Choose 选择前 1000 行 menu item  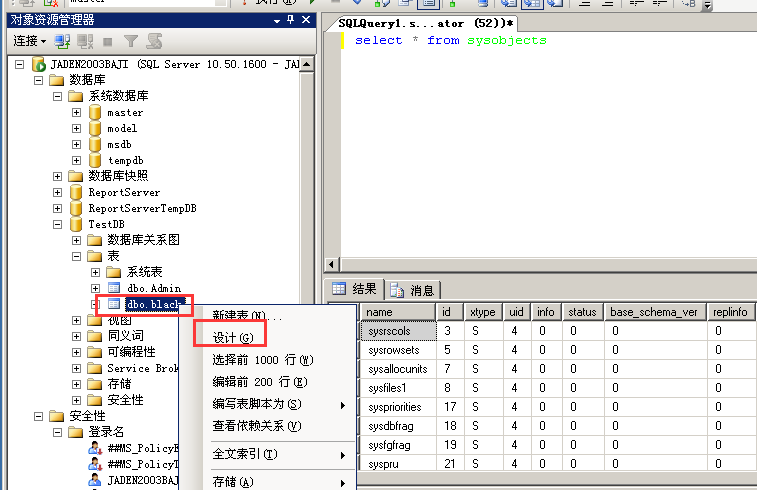click(268, 360)
